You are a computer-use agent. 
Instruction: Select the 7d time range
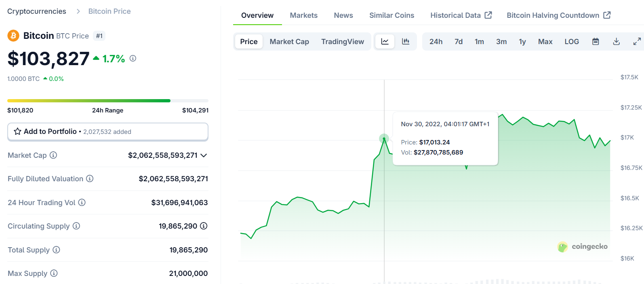[x=458, y=42]
